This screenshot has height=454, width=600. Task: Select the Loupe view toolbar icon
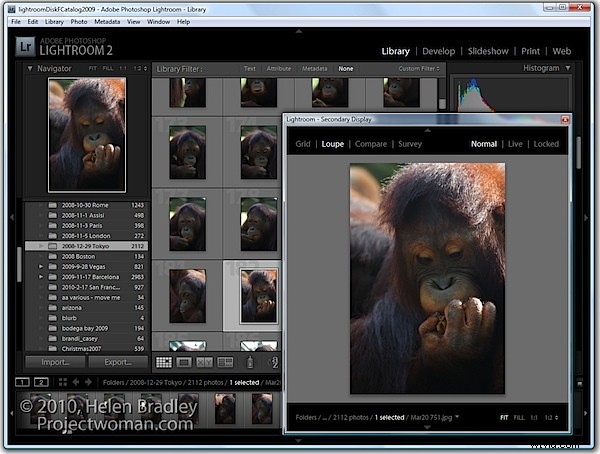[184, 362]
